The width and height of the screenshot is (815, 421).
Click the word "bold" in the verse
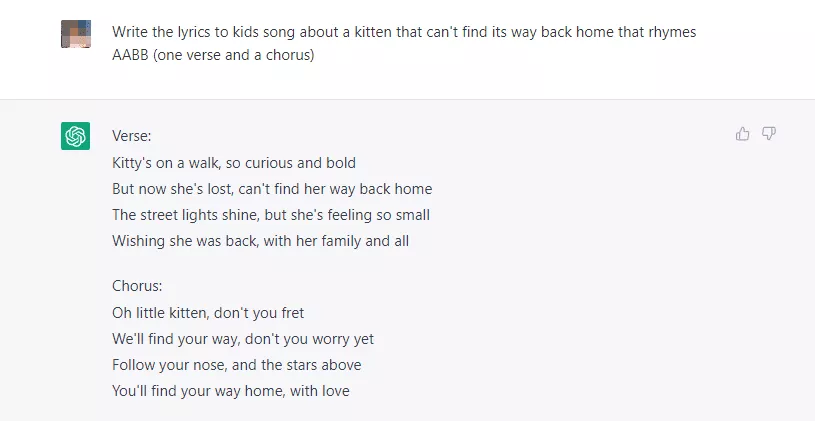[340, 162]
